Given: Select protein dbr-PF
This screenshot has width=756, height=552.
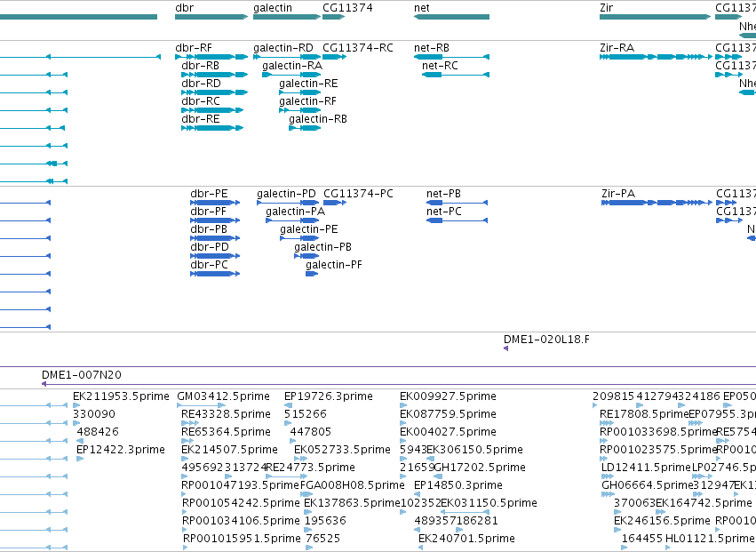Looking at the screenshot, I should (215, 220).
